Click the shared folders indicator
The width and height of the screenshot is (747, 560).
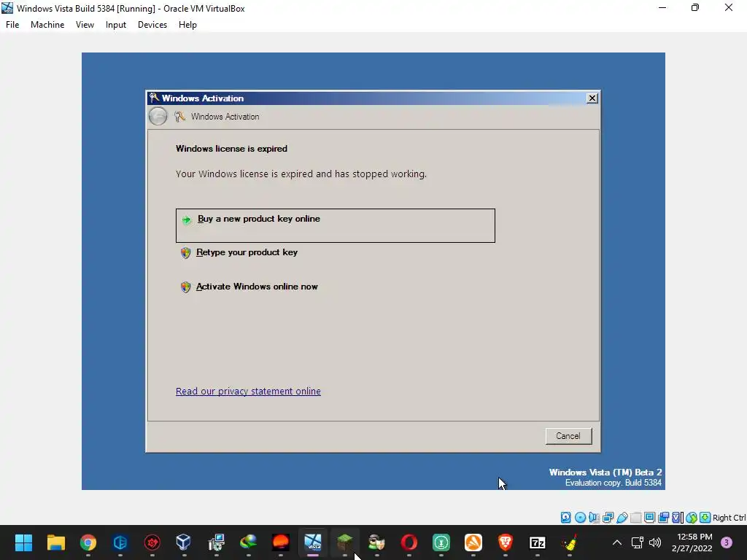636,518
